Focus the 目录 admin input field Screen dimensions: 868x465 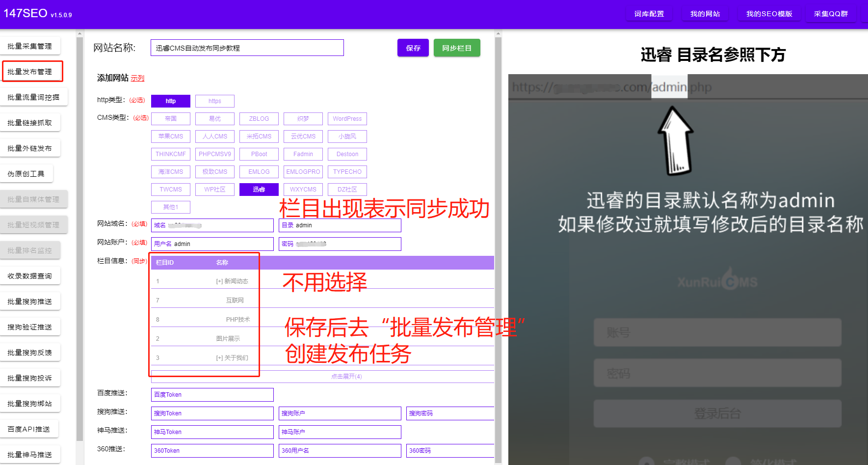pyautogui.click(x=340, y=225)
